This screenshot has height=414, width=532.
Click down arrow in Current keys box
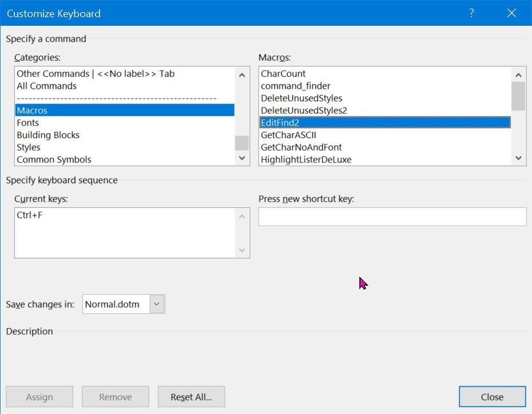tap(242, 250)
